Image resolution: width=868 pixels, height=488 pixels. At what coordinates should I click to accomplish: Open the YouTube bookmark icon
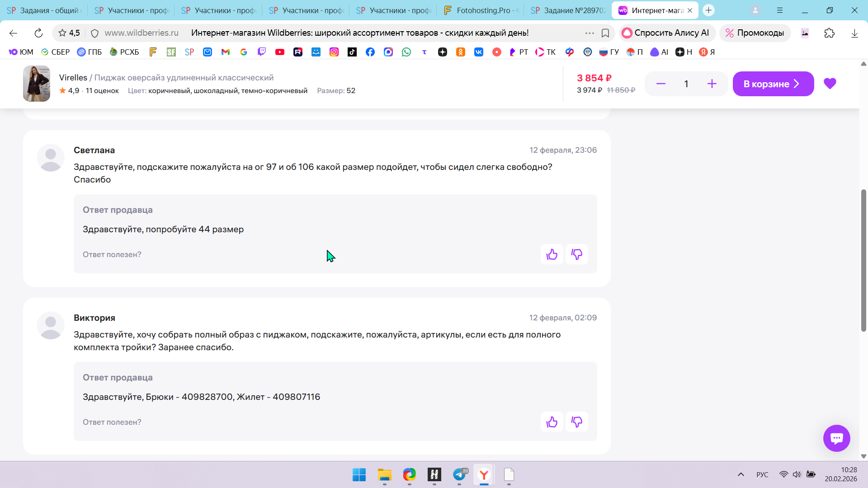click(x=280, y=52)
